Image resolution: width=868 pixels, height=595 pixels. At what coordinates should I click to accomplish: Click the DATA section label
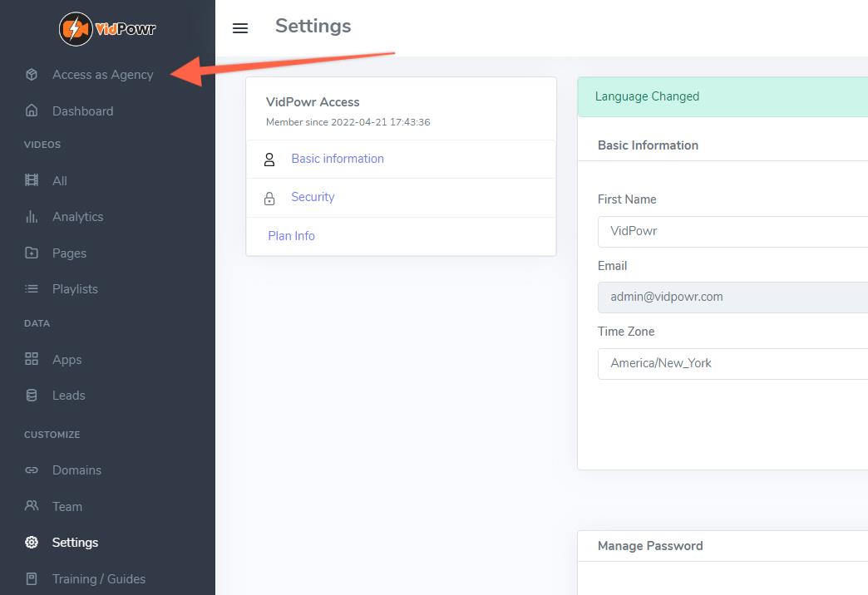click(37, 323)
